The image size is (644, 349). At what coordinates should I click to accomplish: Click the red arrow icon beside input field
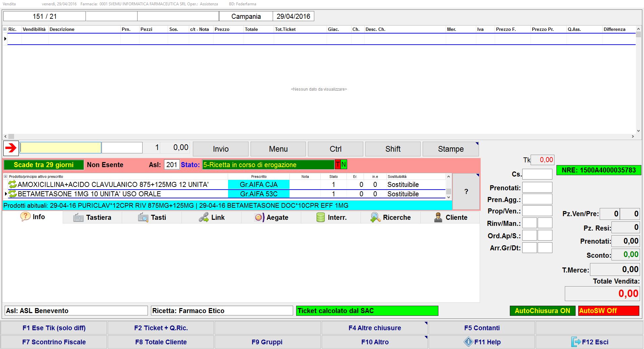coord(11,148)
